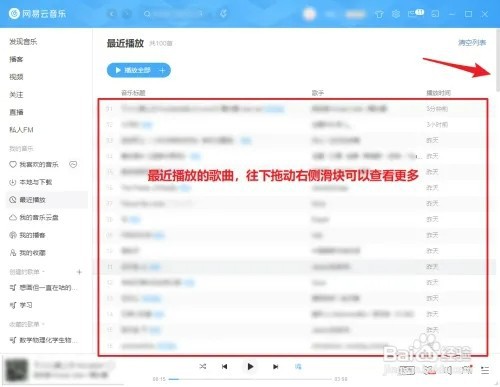Toggle the desktop lyrics 词 icon
500x387 pixels.
click(298, 367)
